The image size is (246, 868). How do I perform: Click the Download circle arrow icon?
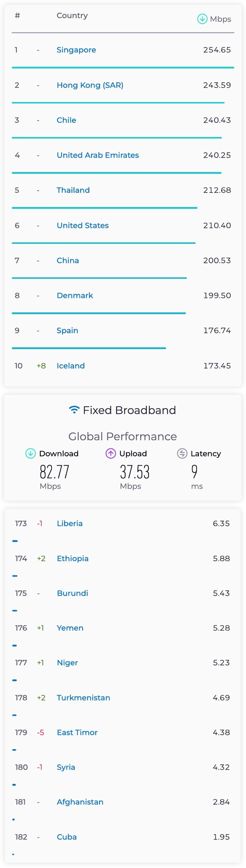pyautogui.click(x=31, y=454)
